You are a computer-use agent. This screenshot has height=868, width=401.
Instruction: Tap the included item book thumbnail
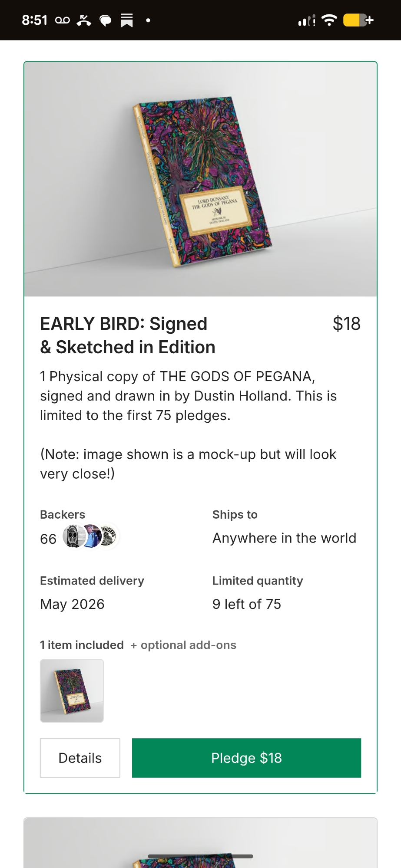tap(72, 690)
